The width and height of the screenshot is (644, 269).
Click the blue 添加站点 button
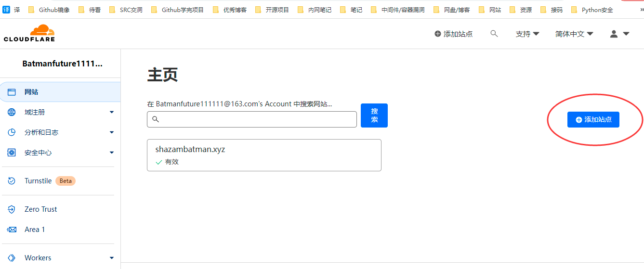tap(593, 119)
